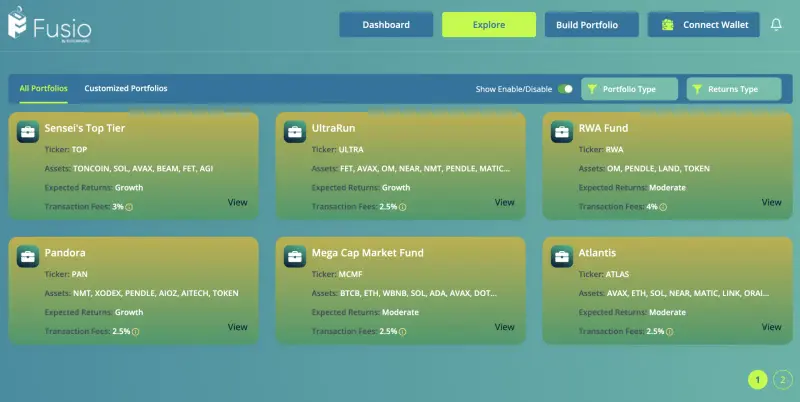Switch to the Customized Portfolios tab
Viewport: 800px width, 402px height.
126,89
